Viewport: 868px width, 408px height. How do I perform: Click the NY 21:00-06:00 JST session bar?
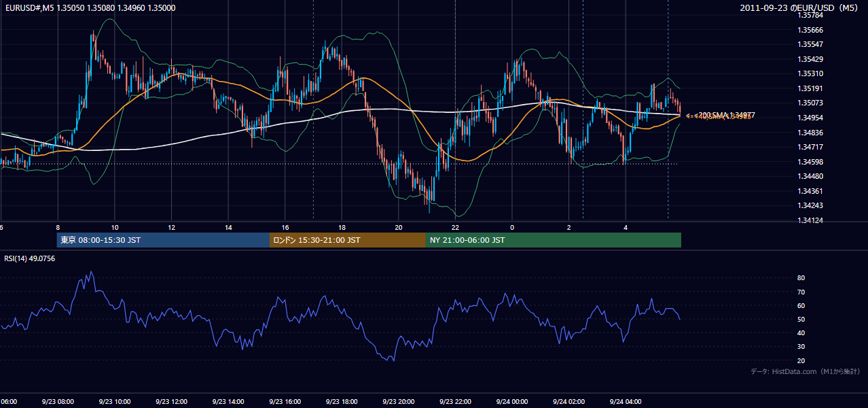554,240
